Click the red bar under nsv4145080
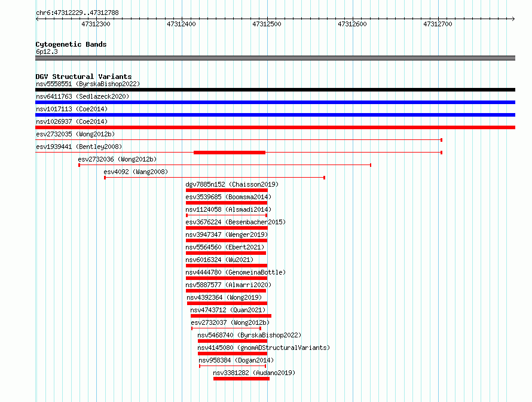Viewport: 532px width, 402px height. coord(233,354)
